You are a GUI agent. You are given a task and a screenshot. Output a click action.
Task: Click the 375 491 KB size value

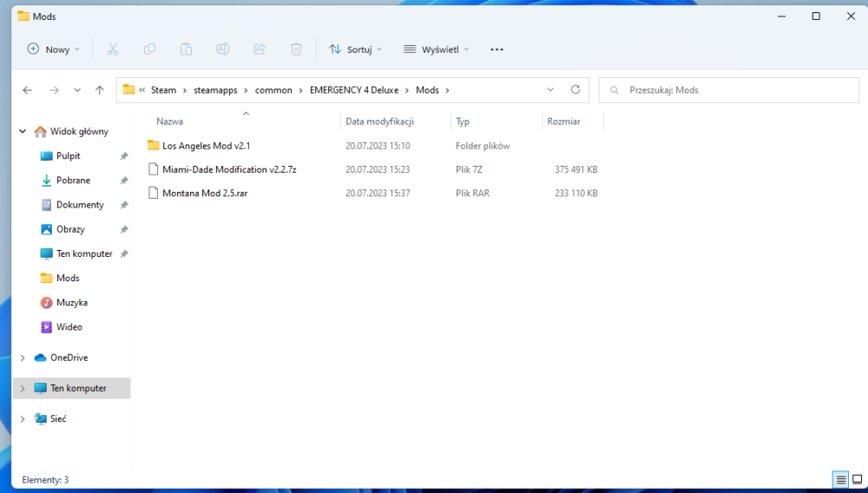click(576, 170)
